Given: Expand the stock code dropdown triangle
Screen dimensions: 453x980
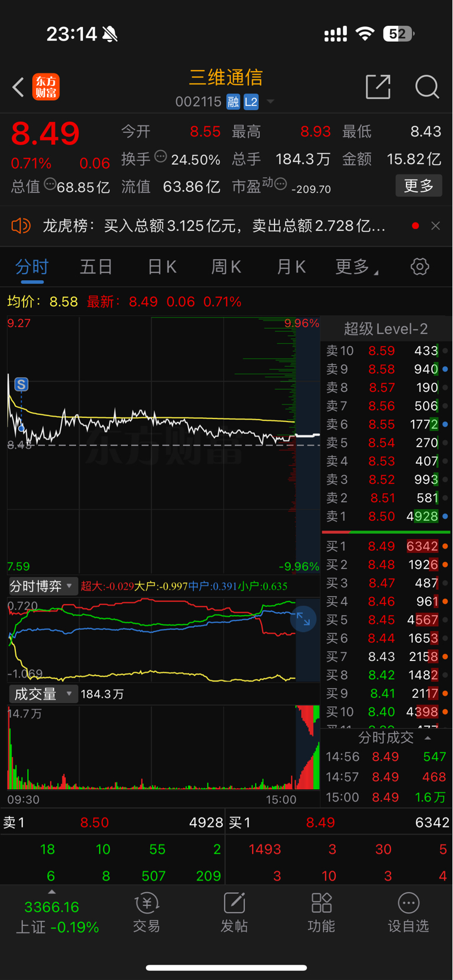Looking at the screenshot, I should [x=270, y=102].
